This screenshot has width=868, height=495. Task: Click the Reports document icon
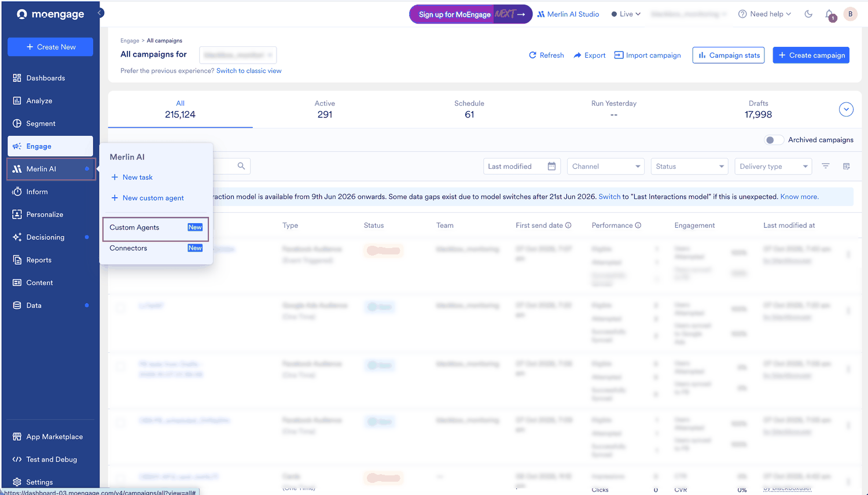click(17, 260)
